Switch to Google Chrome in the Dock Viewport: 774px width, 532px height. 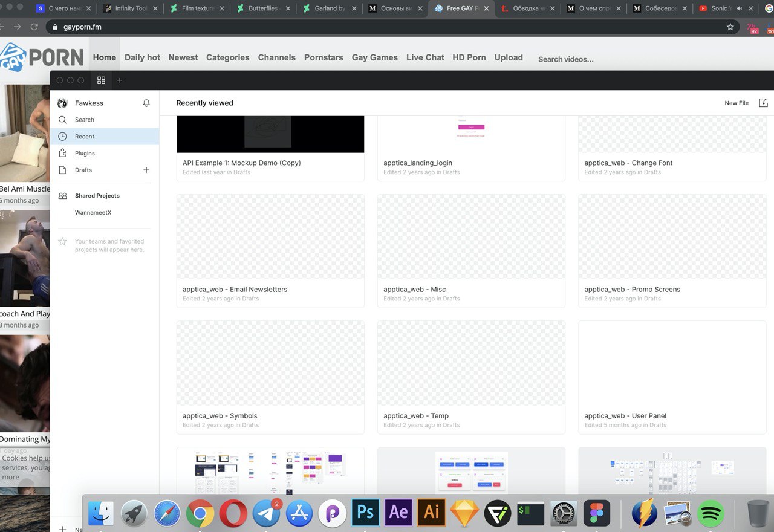click(x=200, y=513)
